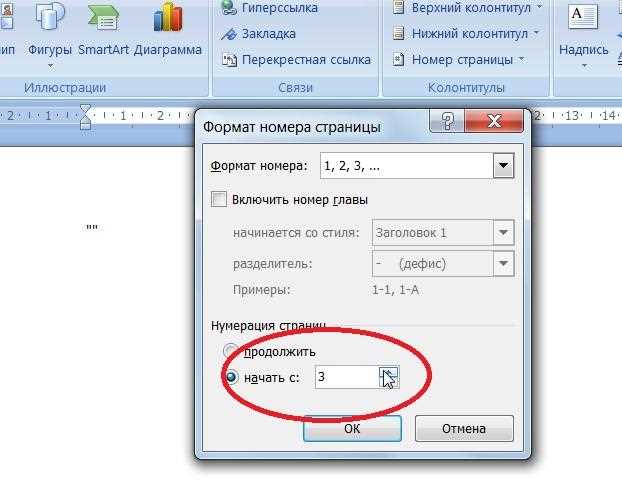Click the ruler indent marker
622x500 pixels.
click(85, 117)
